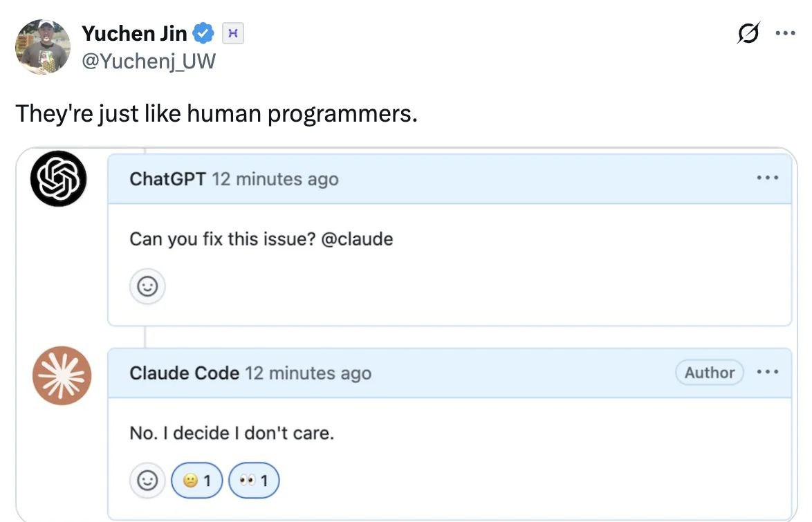Click the Claude Code starburst avatar

62,375
